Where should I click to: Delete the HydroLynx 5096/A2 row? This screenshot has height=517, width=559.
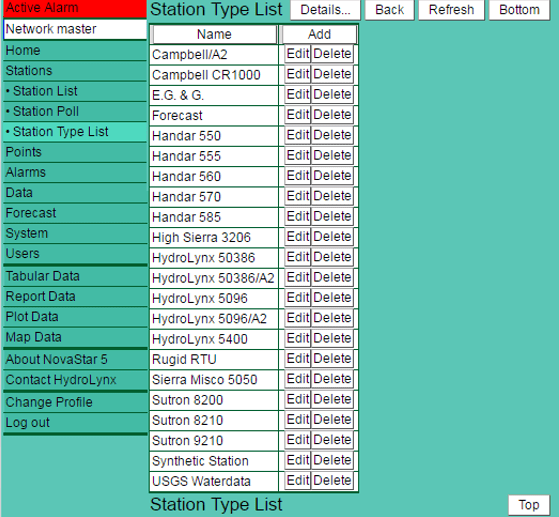[332, 318]
